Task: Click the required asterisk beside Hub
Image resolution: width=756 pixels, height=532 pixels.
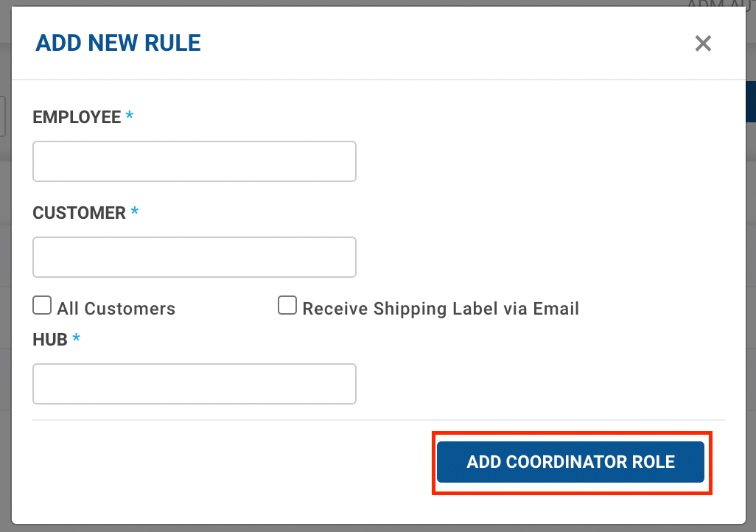Action: tap(76, 339)
